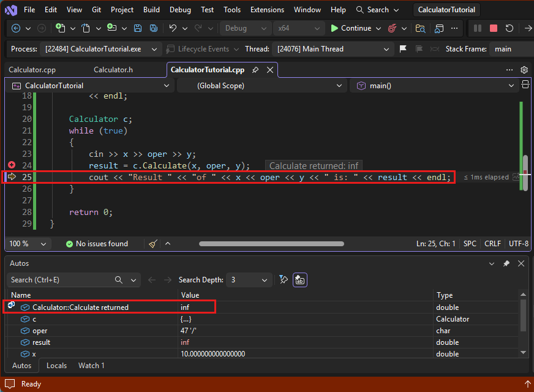Viewport: 534px width, 392px height.
Task: Open the 100 % zoom dropdown
Action: 28,244
